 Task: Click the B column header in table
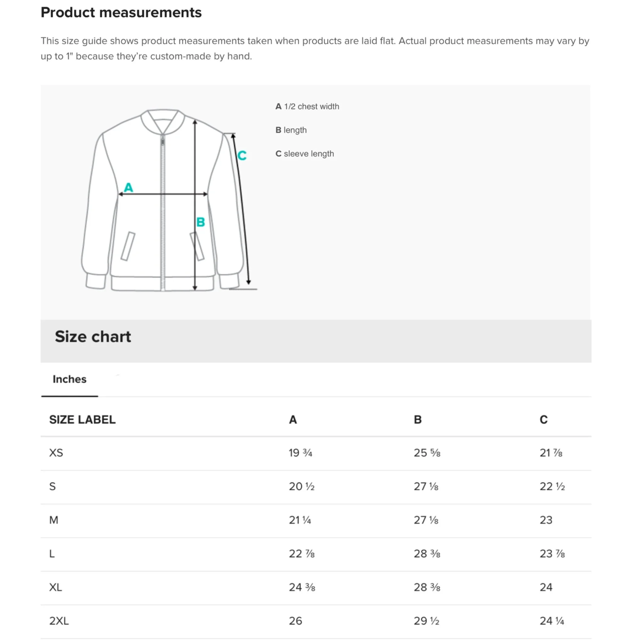click(418, 419)
